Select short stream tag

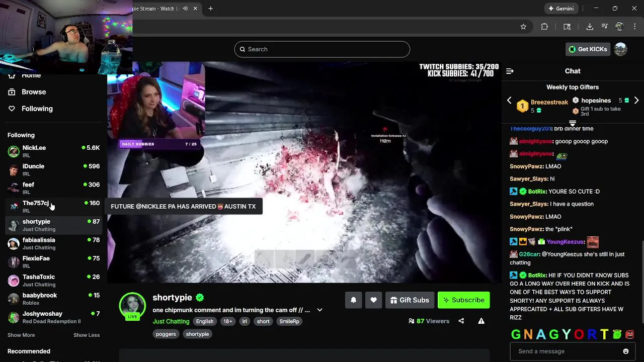coord(263,321)
